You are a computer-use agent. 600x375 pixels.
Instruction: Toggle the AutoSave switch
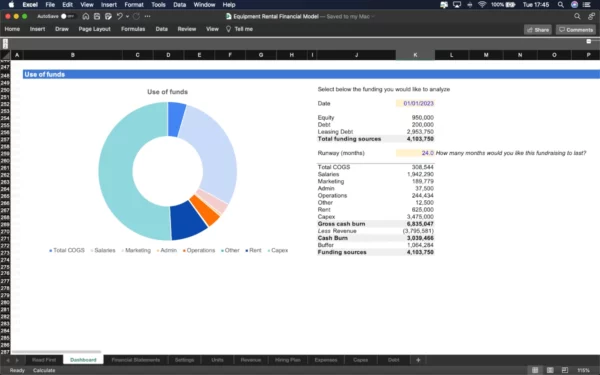pyautogui.click(x=68, y=16)
